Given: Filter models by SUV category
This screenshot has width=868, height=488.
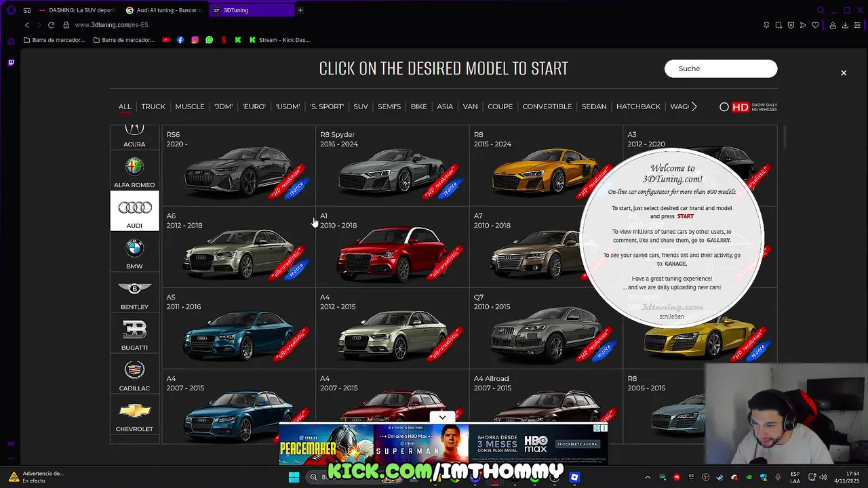Looking at the screenshot, I should (361, 106).
